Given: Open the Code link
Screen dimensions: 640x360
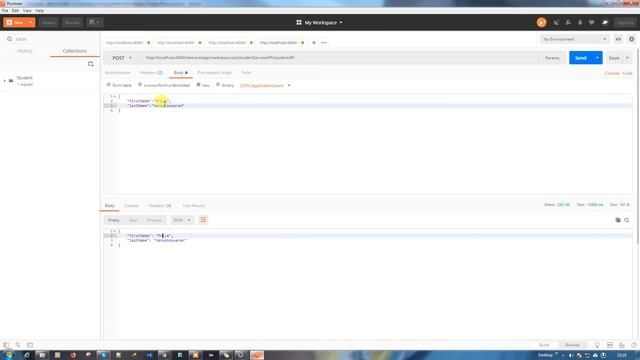Looking at the screenshot, I should click(x=628, y=73).
